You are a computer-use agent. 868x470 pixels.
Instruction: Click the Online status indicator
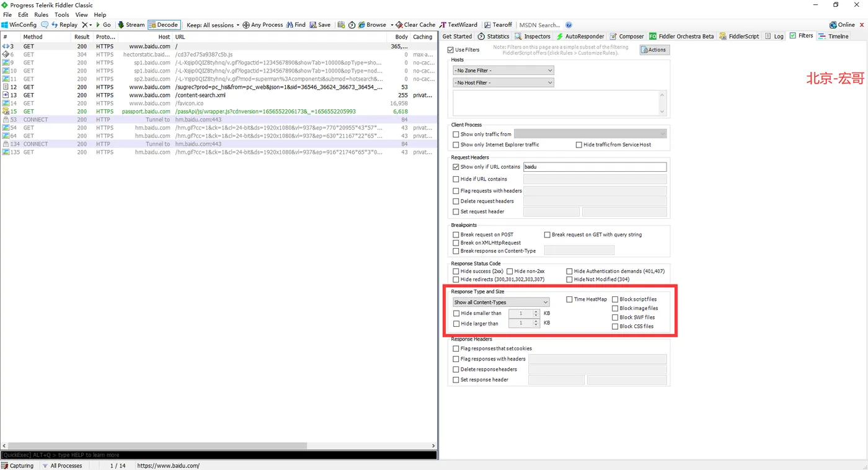pyautogui.click(x=842, y=25)
